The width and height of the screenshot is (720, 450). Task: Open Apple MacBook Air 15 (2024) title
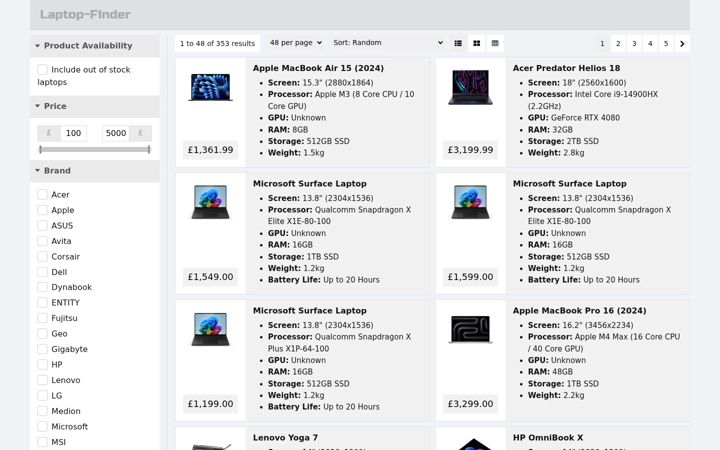[x=318, y=68]
